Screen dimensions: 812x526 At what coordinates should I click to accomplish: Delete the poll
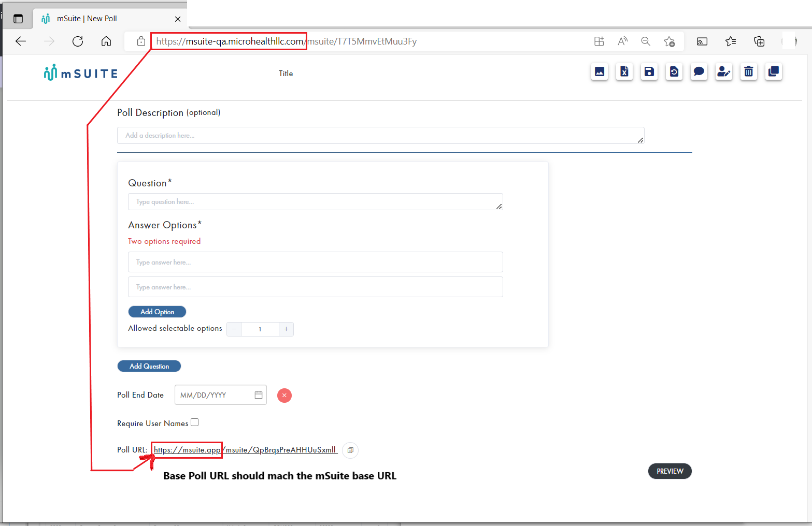point(748,72)
